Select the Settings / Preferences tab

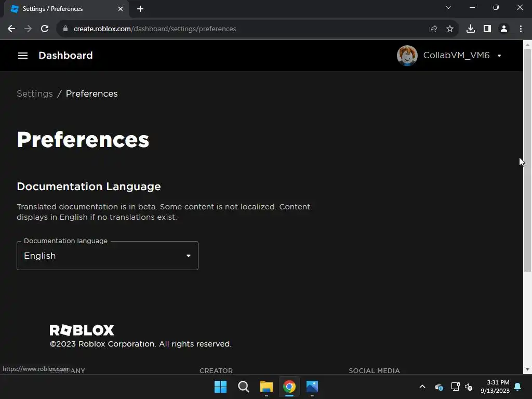coord(66,9)
